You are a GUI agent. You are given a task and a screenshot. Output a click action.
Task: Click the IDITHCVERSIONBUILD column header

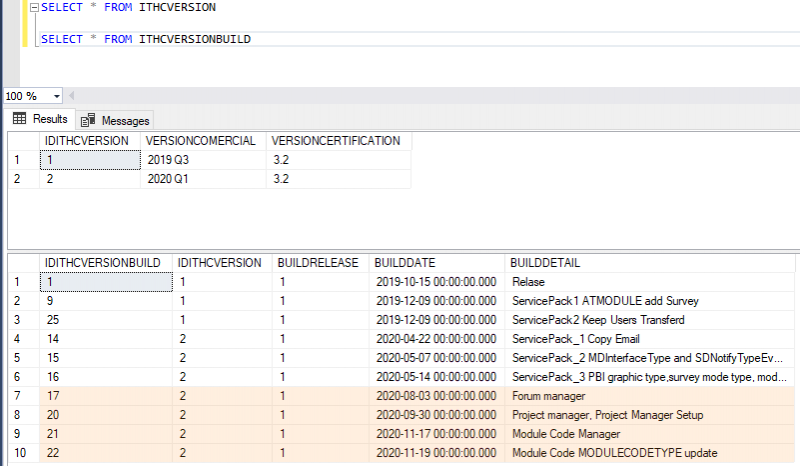coord(106,263)
